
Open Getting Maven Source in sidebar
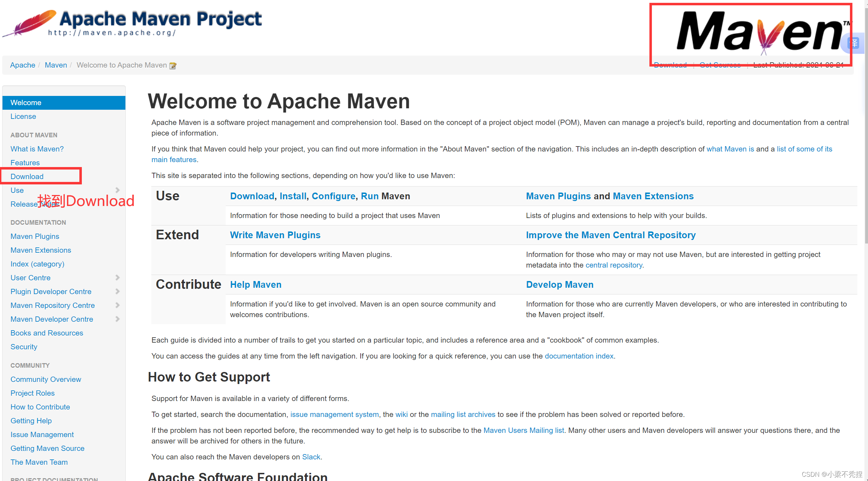(47, 448)
